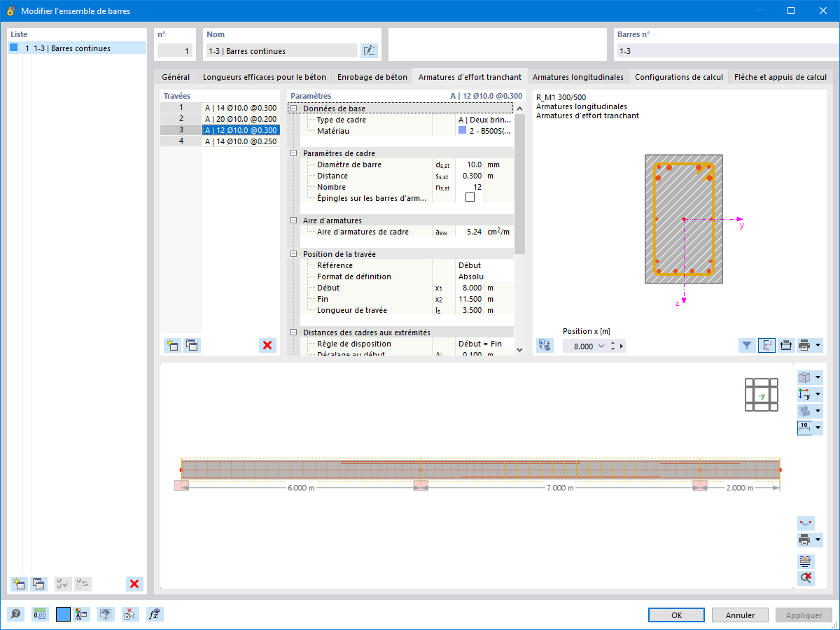Click the Type de cadre value A | Deux brin...
This screenshot has height=630, width=840.
click(484, 120)
